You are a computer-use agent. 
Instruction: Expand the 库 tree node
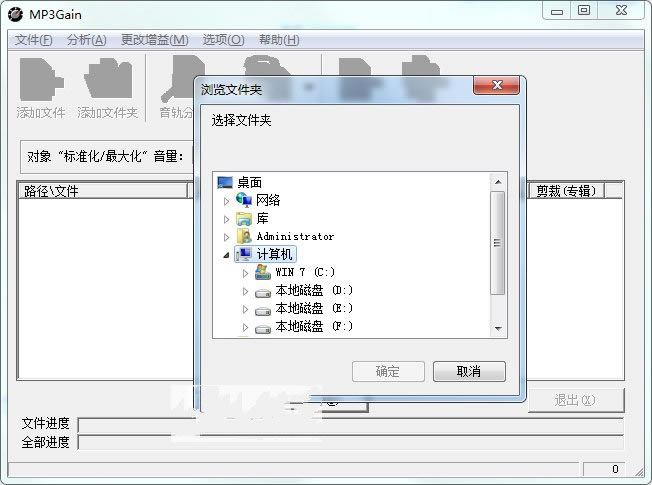click(x=226, y=219)
